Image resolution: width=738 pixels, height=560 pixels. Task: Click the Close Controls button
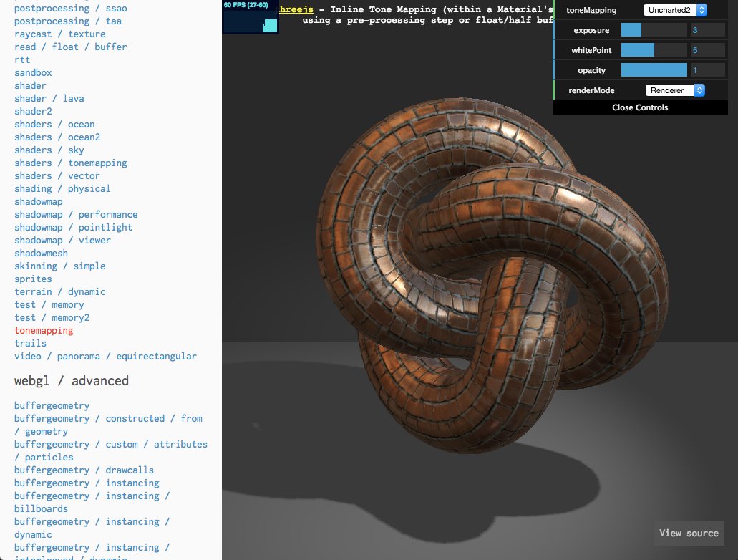[640, 107]
